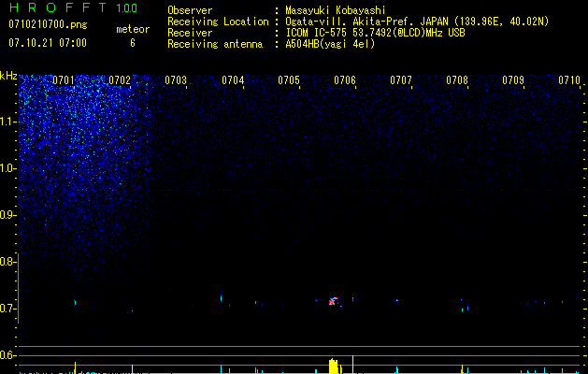Viewport: 588px width, 374px height.
Task: Click the 0.8 kHz axis label
Action: pyautogui.click(x=8, y=262)
